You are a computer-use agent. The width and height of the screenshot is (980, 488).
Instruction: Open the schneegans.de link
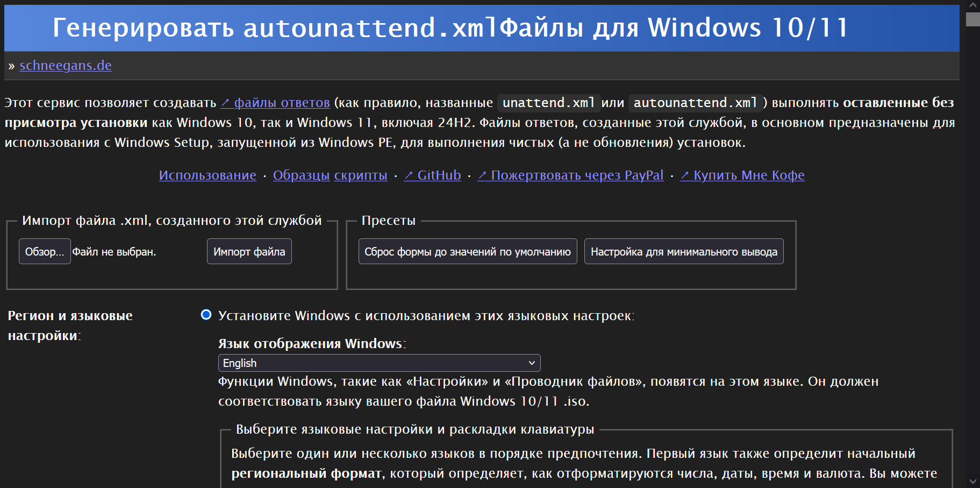(66, 66)
